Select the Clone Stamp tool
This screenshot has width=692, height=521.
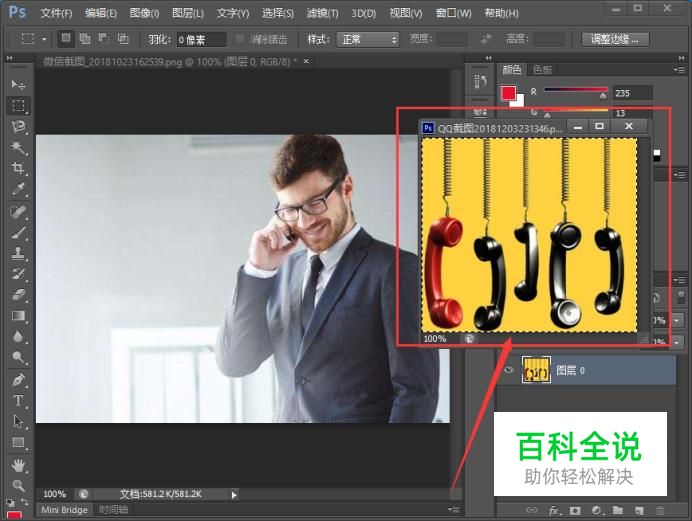tap(18, 253)
